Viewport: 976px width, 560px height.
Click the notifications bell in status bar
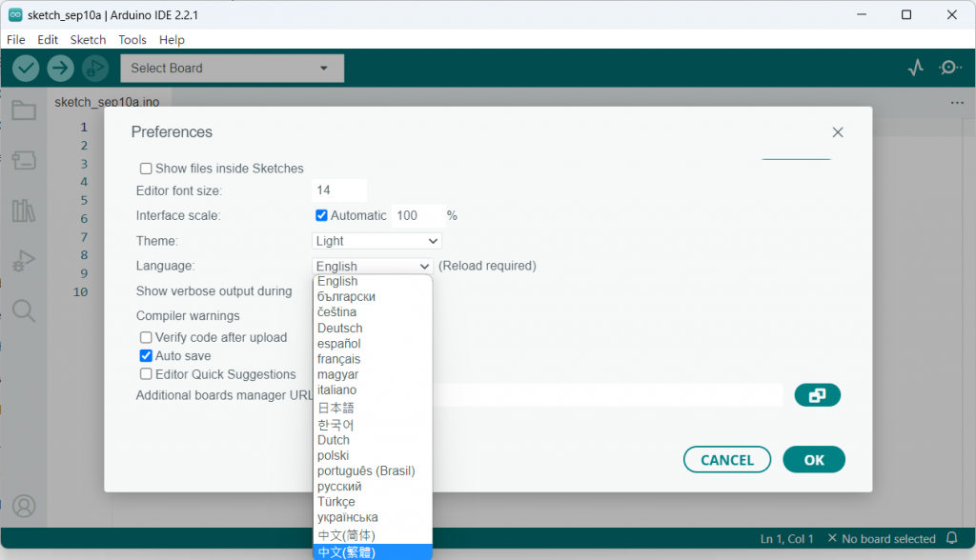click(x=952, y=538)
